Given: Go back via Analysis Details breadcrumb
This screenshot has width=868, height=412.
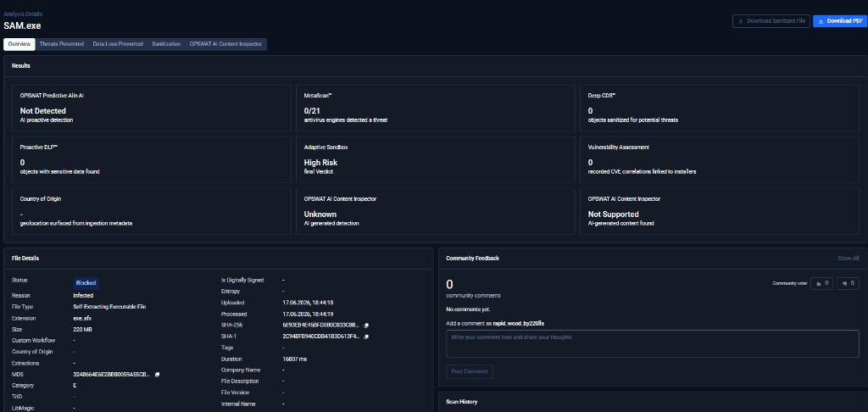Looking at the screenshot, I should (x=23, y=14).
